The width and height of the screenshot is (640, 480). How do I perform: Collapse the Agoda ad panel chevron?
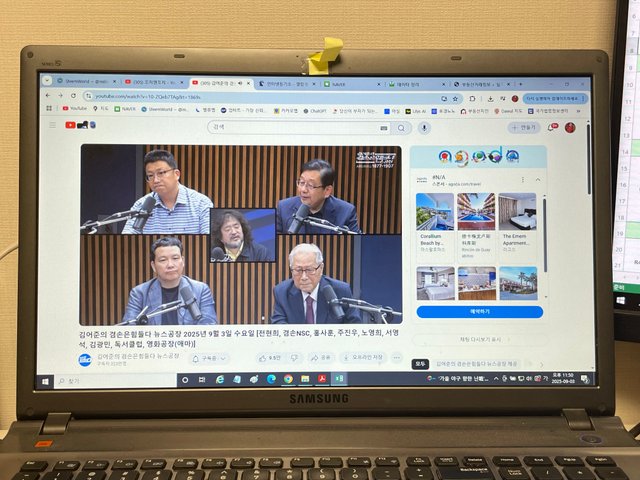point(538,180)
